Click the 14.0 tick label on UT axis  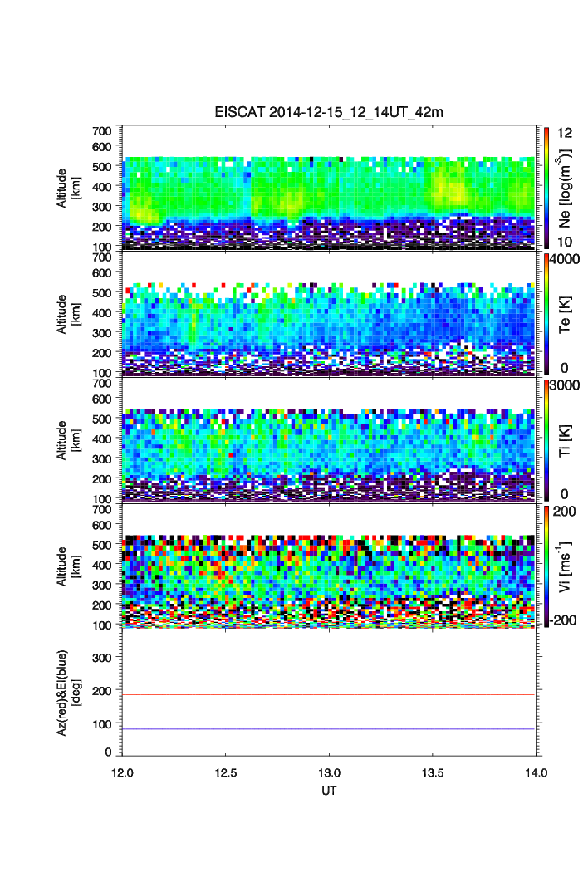point(536,772)
